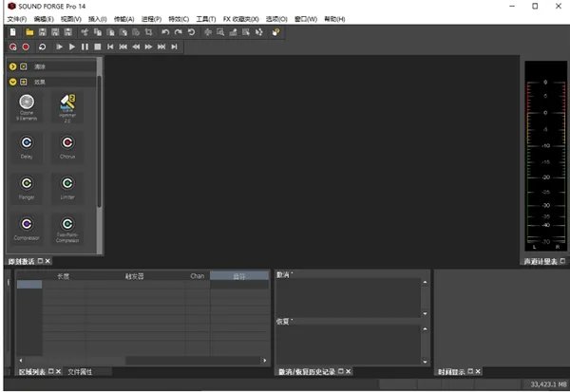Click the Record button
The image size is (570, 392).
(26, 47)
